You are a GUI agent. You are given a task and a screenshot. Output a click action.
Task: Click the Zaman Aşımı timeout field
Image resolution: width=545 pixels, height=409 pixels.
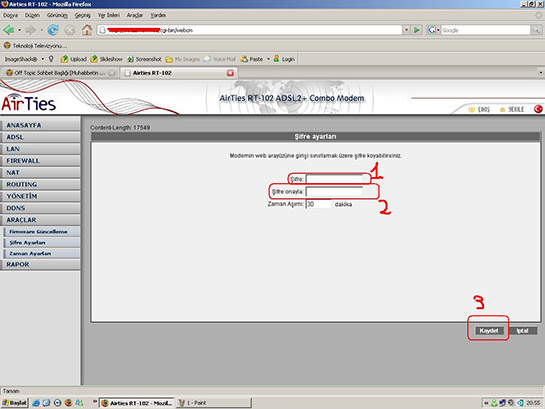pos(318,204)
